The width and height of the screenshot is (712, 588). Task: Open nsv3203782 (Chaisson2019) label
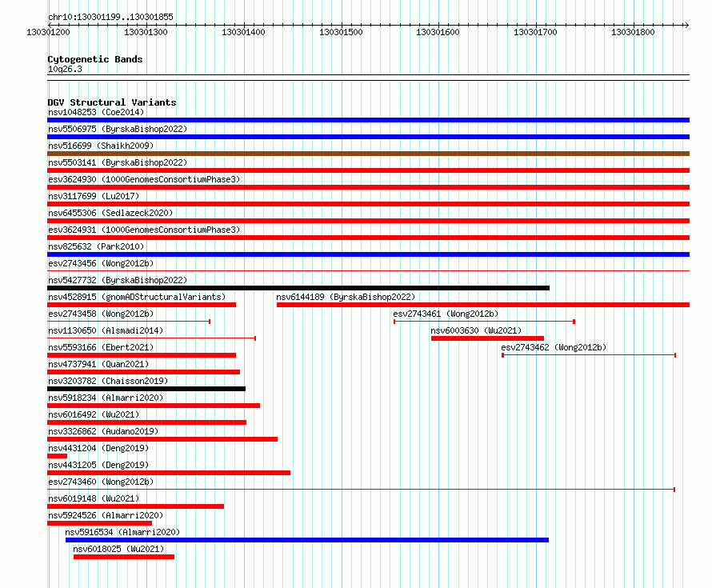click(x=108, y=381)
